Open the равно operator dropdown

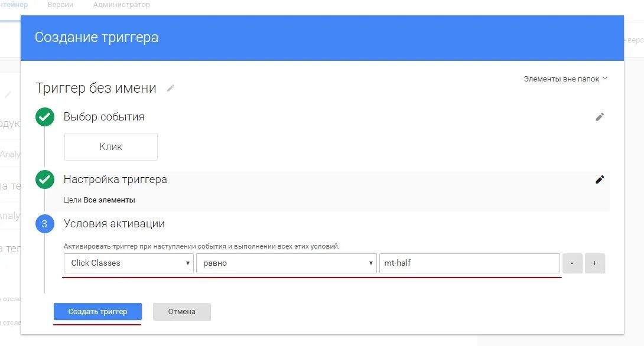(x=287, y=263)
